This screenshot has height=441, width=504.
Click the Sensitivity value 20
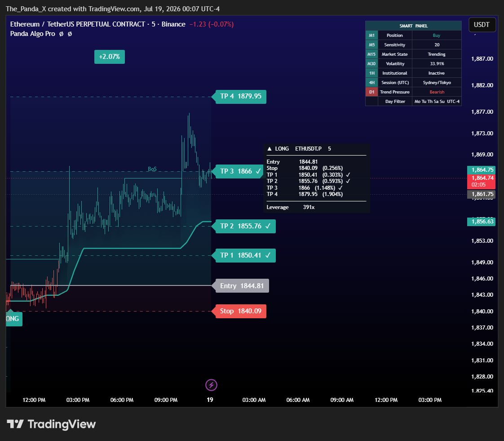[x=437, y=45]
